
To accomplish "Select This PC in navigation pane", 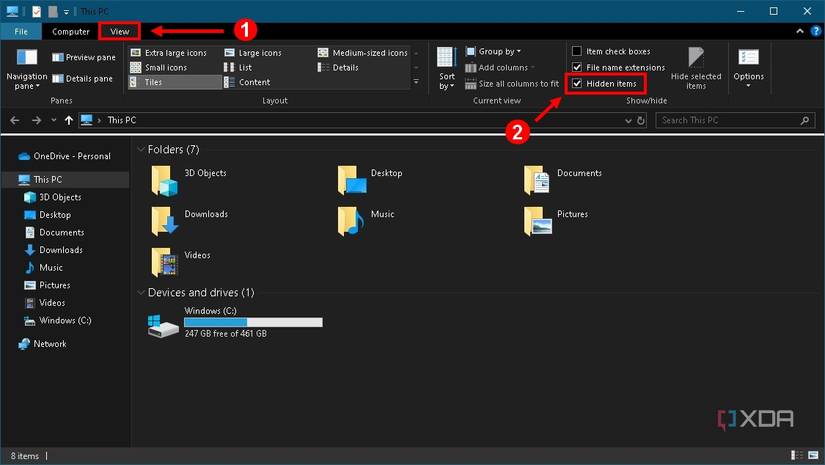I will tap(65, 179).
